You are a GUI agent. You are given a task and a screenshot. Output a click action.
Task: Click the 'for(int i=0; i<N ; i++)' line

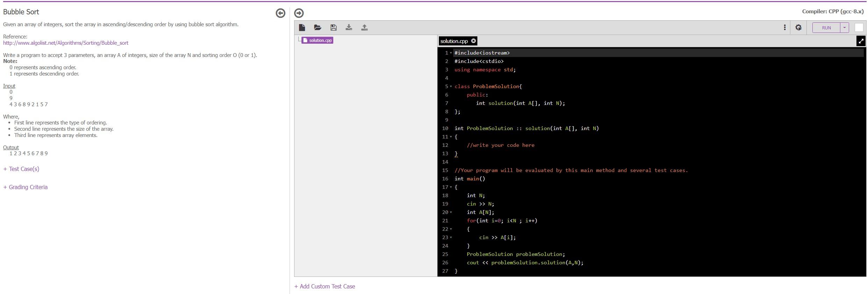click(x=502, y=221)
